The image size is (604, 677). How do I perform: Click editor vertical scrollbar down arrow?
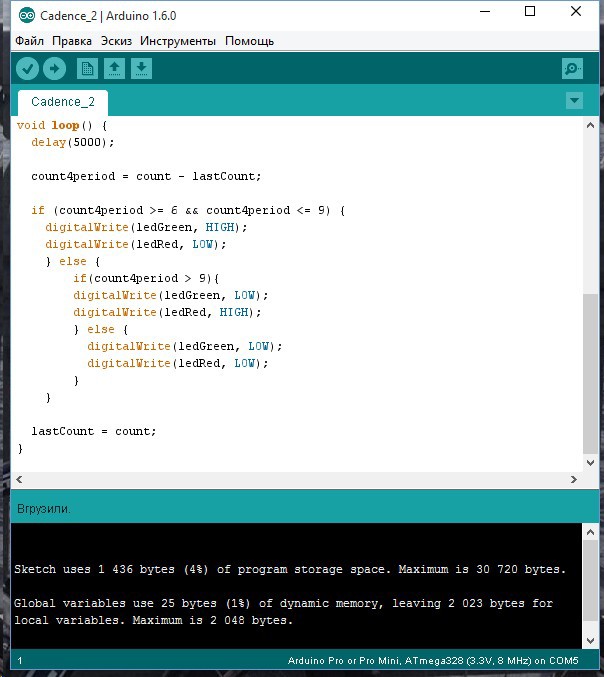pyautogui.click(x=590, y=462)
